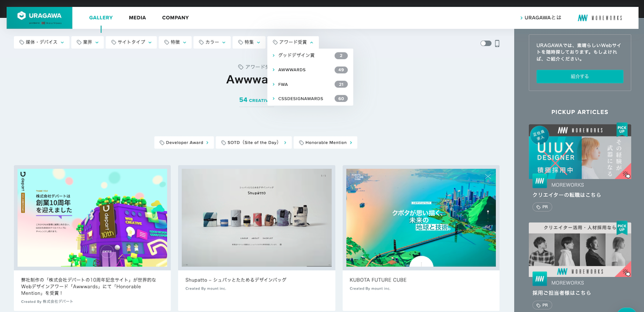Select CSSDESIGNAWARDS from the award menu
The width and height of the screenshot is (644, 312).
[x=310, y=99]
